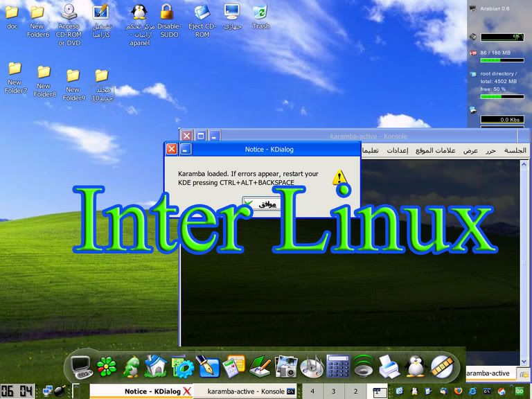The width and height of the screenshot is (532, 399).
Task: Open the Disable-SUDO padlock desktop icon
Action: tap(168, 20)
